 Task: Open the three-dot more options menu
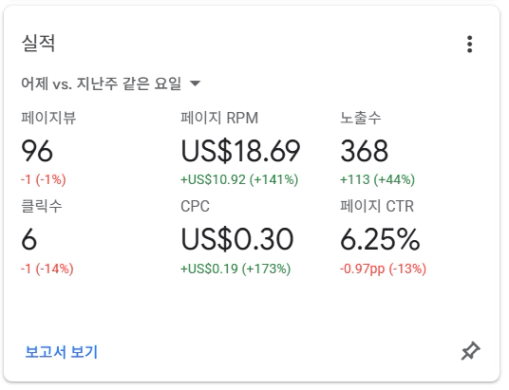[469, 44]
